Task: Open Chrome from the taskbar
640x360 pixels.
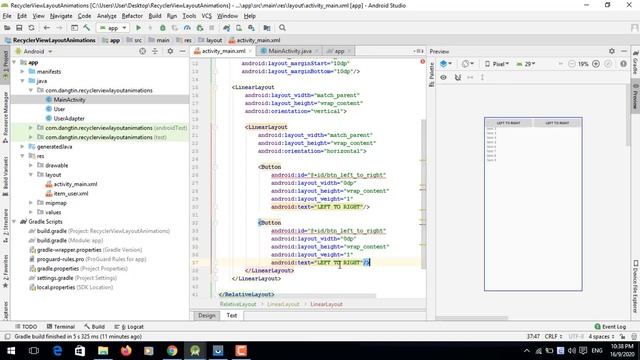Action: pyautogui.click(x=172, y=351)
